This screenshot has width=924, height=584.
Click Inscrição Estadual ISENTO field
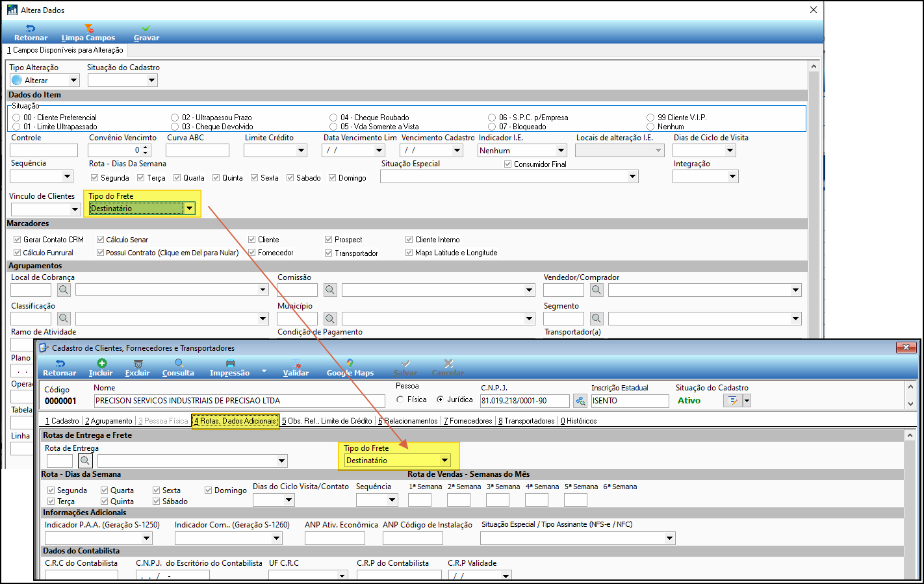point(630,401)
